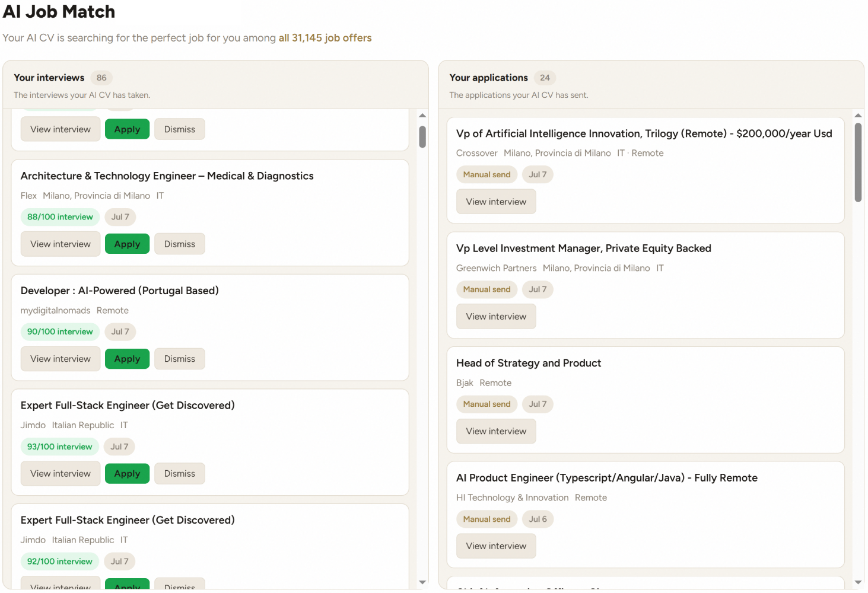Click company name HI Technology & Innovation
This screenshot has height=593, width=868.
512,498
